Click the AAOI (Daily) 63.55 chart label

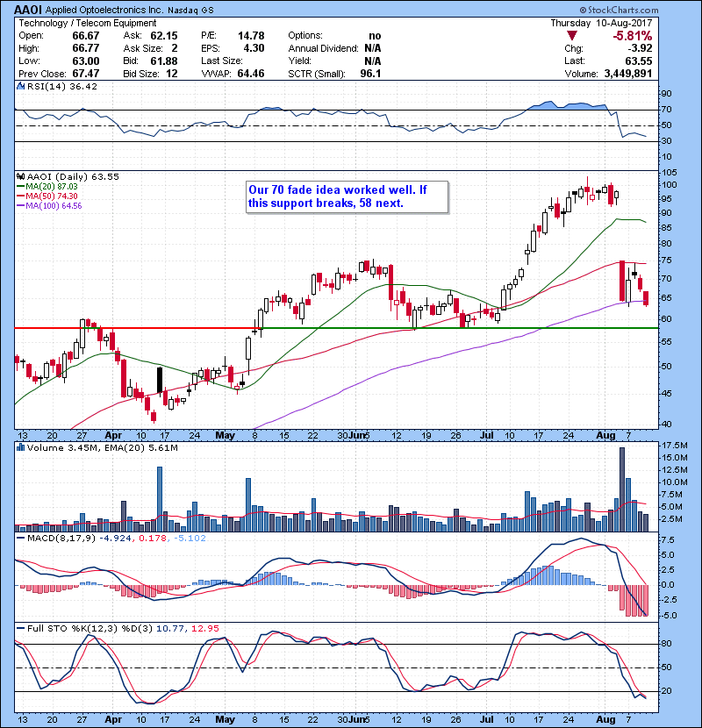73,177
